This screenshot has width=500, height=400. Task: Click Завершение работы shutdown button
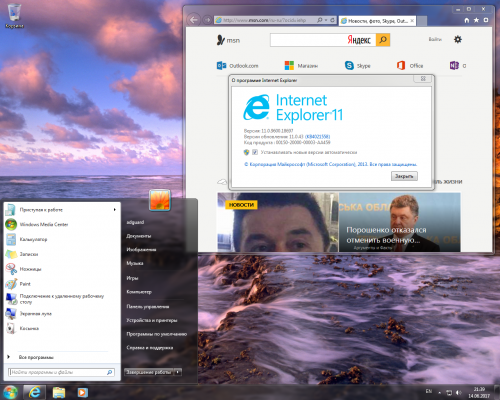pos(149,372)
